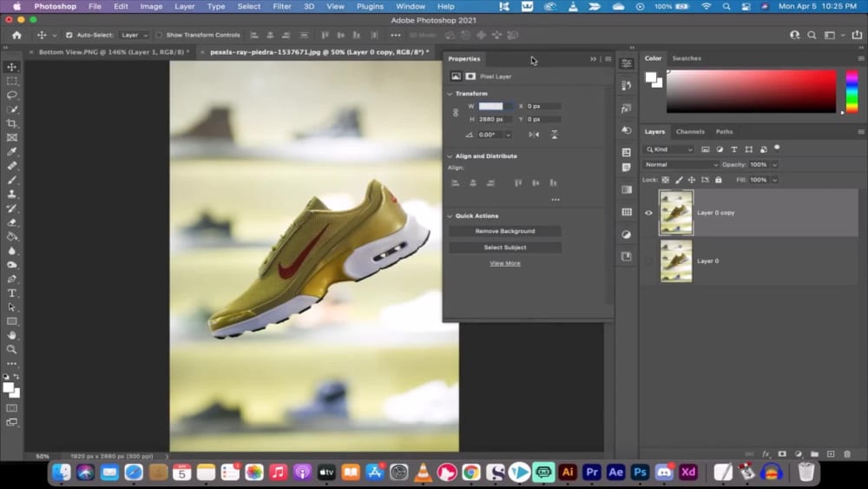Open the View More link
Screen dimensions: 868x489
[x=505, y=263]
